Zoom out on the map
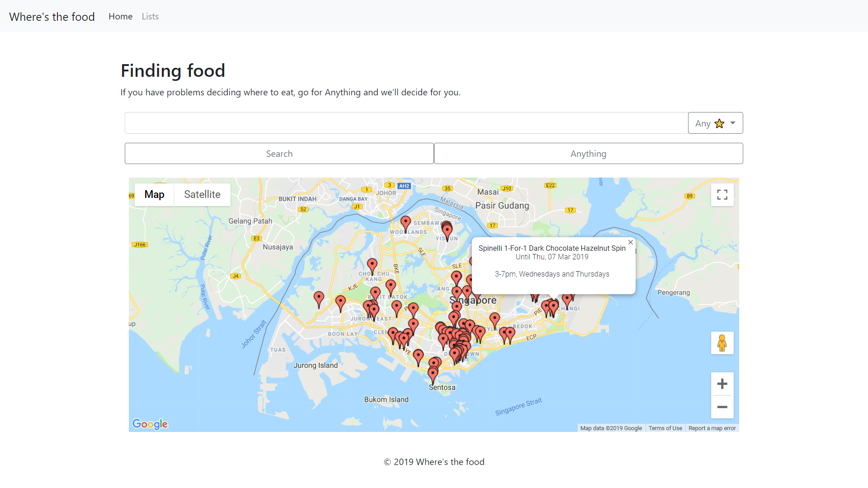 [x=722, y=407]
